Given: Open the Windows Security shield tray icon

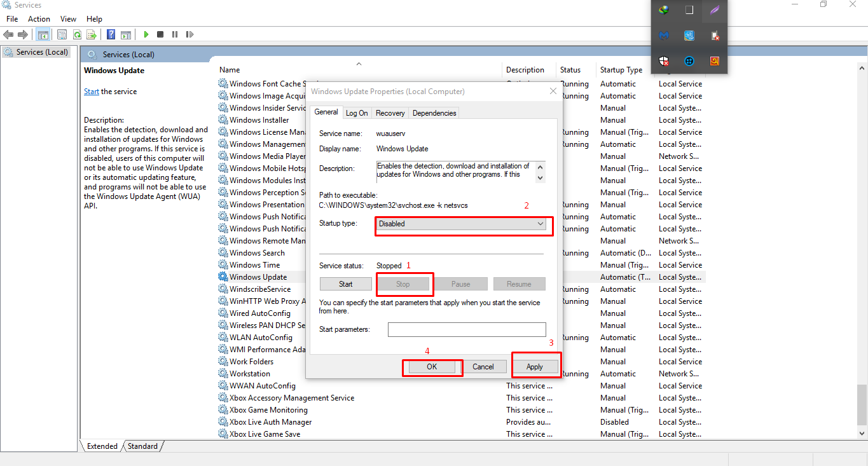Looking at the screenshot, I should point(664,61).
